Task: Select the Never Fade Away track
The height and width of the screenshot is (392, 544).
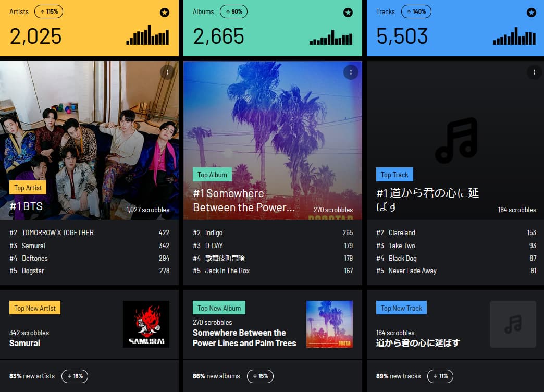Action: point(456,271)
